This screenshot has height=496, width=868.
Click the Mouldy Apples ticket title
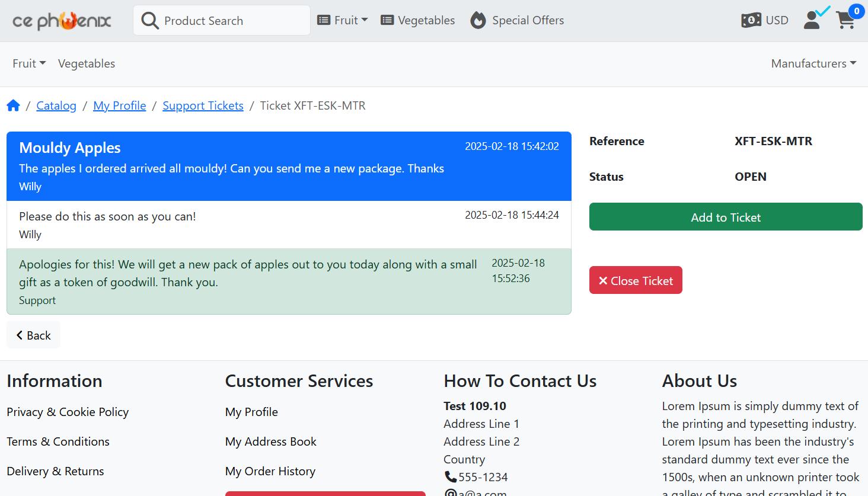coord(70,148)
